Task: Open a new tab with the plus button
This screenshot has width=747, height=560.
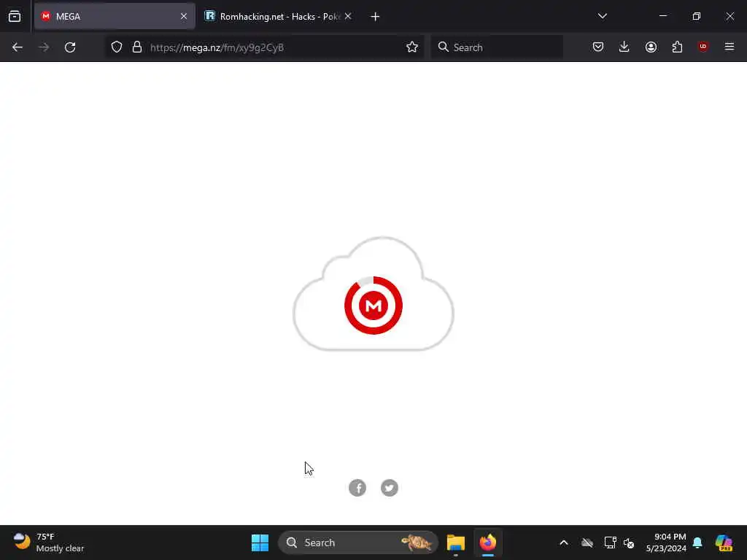Action: point(375,17)
